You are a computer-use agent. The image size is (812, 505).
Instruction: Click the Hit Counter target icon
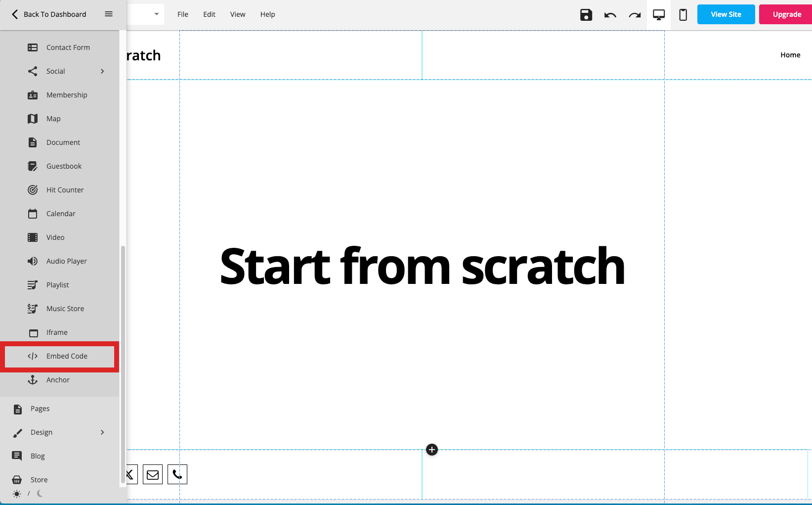pyautogui.click(x=33, y=190)
